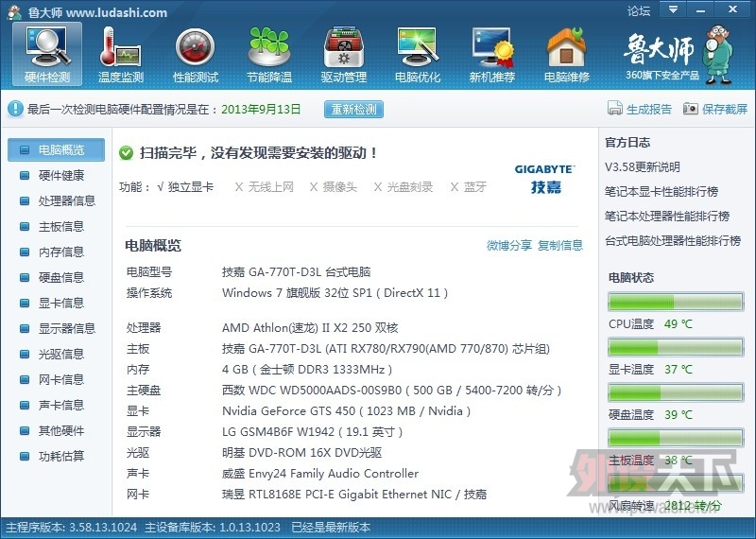Open 笔记本显卡性能排行榜 ranking link
The width and height of the screenshot is (756, 539).
[x=661, y=192]
